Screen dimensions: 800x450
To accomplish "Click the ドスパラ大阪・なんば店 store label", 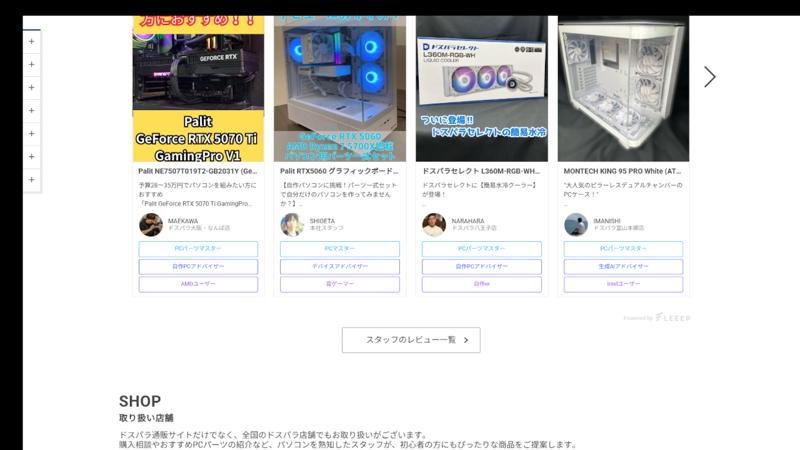I will 199,228.
